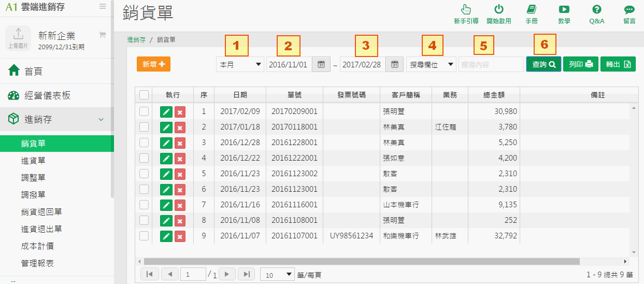Viewport: 644px width, 284px height.
Task: Open calendar picker for end date 2017/02/28
Action: pyautogui.click(x=395, y=65)
